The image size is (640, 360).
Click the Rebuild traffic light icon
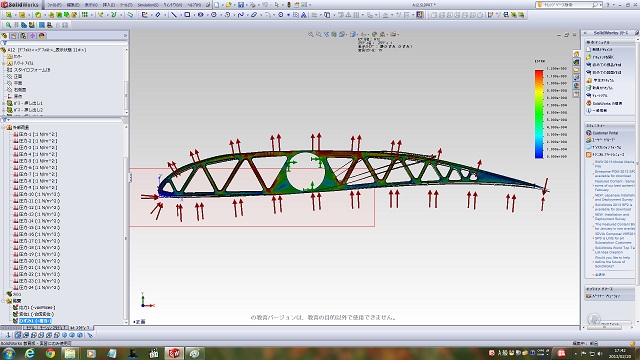tap(289, 5)
